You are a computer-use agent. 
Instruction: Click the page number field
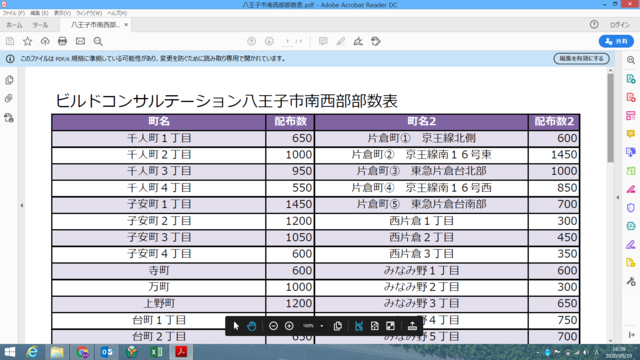coord(287,41)
